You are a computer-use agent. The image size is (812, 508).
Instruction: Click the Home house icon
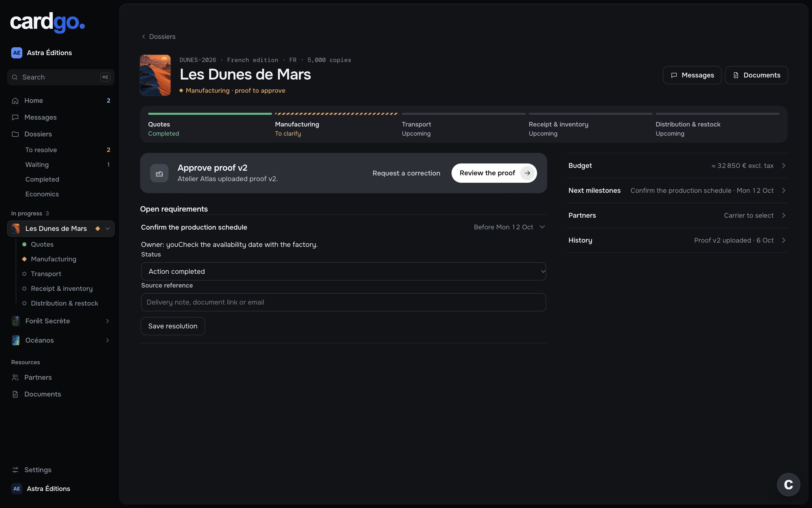pos(15,101)
